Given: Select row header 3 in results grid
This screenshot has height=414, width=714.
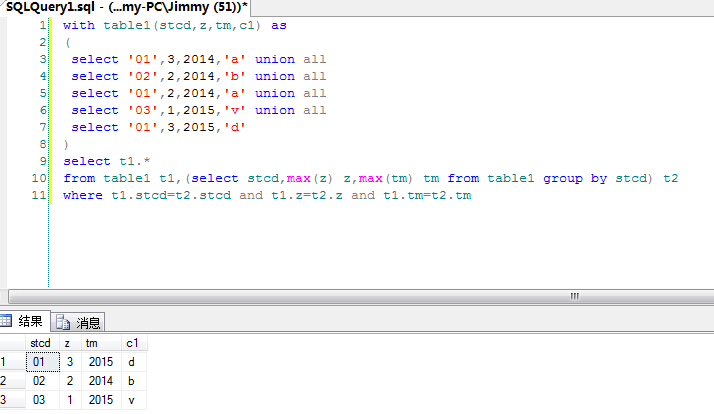Looking at the screenshot, I should (12, 400).
